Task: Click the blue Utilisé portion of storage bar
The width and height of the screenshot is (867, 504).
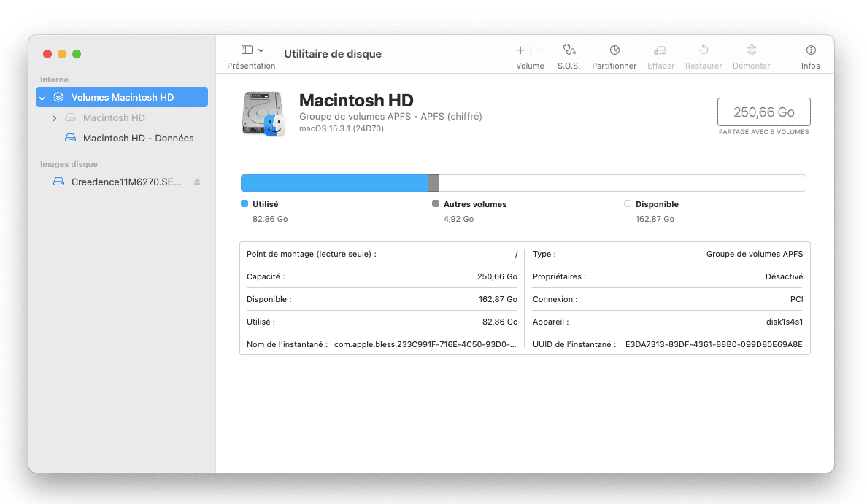Action: [x=334, y=183]
